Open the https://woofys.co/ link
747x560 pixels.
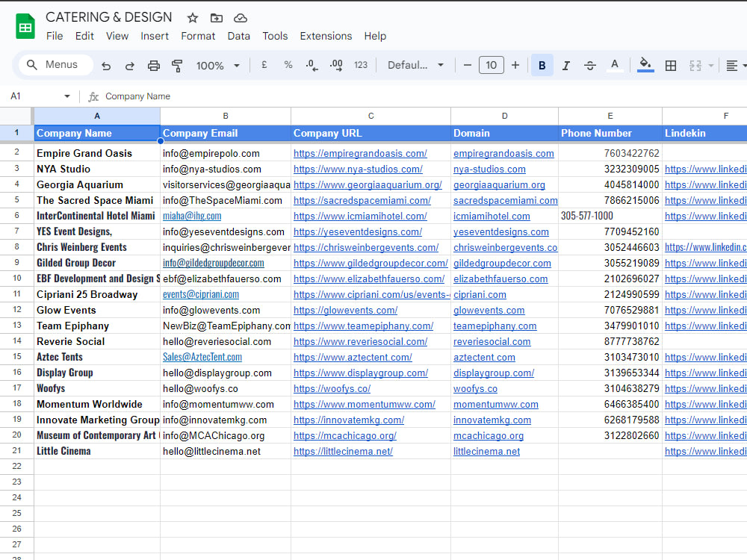click(x=332, y=388)
